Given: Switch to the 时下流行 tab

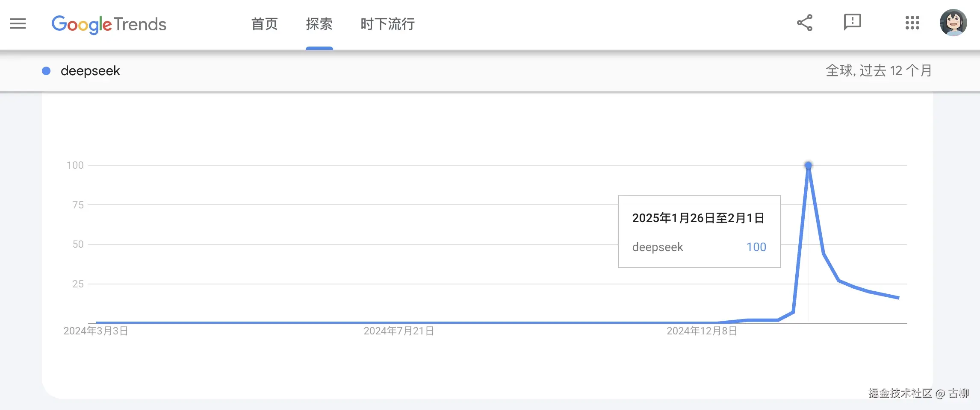Looking at the screenshot, I should 387,24.
